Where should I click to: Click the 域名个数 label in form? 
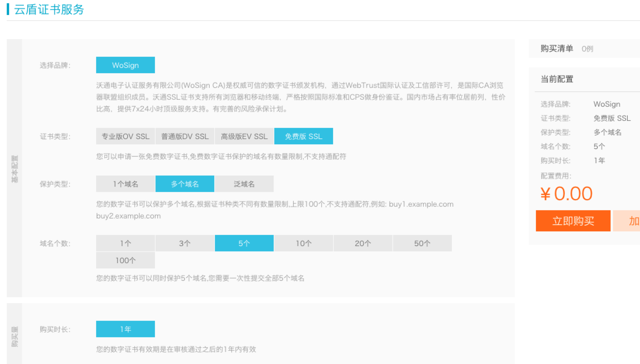point(55,243)
